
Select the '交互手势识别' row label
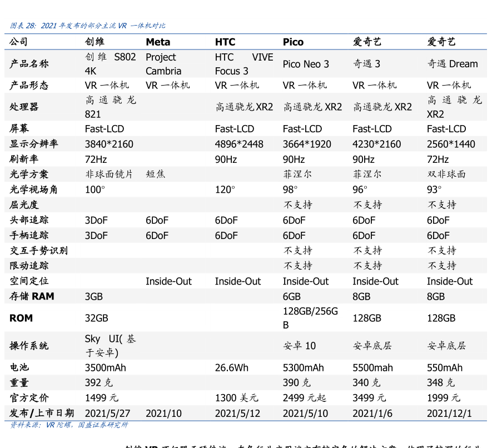[x=38, y=250]
